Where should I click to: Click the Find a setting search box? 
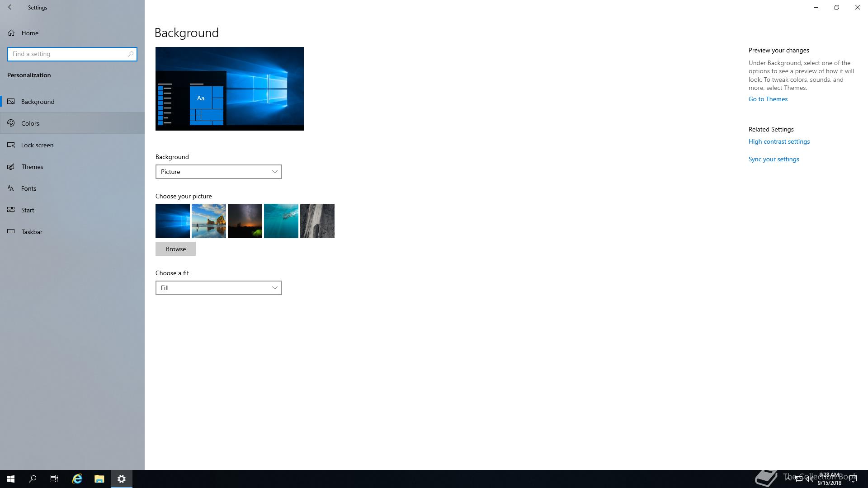tap(68, 54)
